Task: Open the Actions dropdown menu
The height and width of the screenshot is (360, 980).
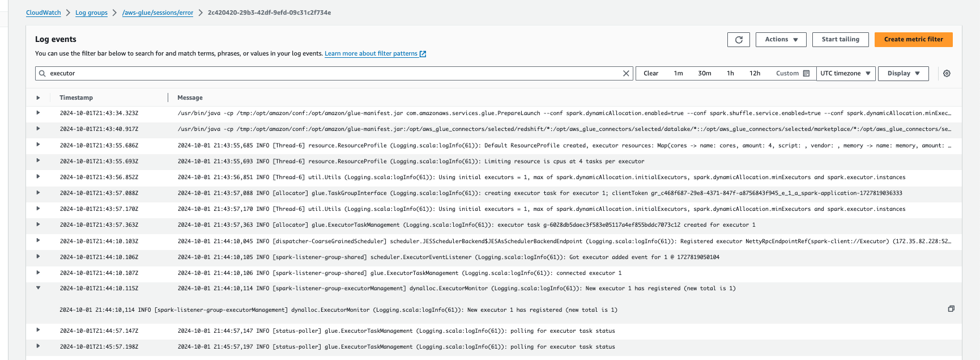Action: (781, 40)
